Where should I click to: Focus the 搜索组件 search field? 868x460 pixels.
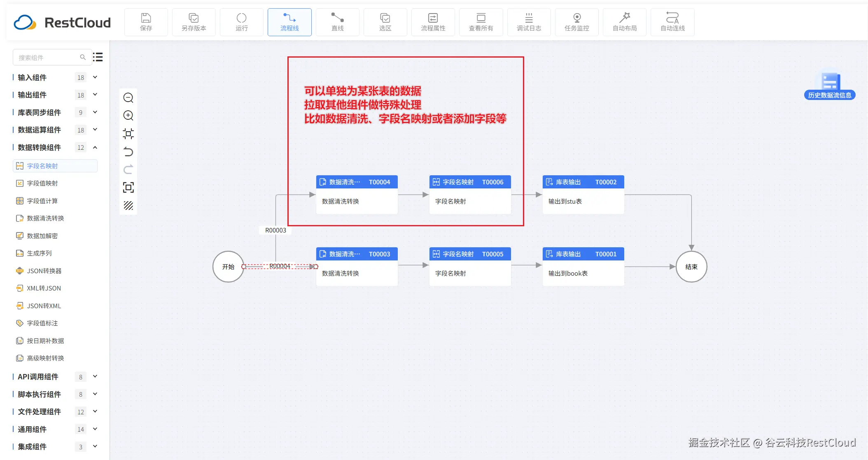click(x=51, y=58)
